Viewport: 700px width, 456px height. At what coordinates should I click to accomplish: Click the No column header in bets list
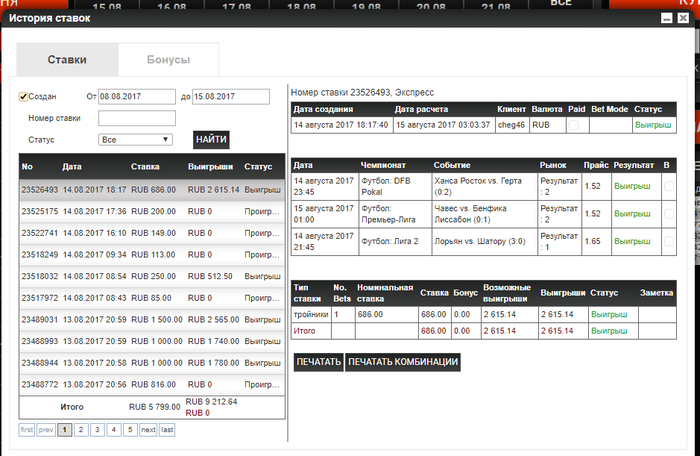(27, 167)
